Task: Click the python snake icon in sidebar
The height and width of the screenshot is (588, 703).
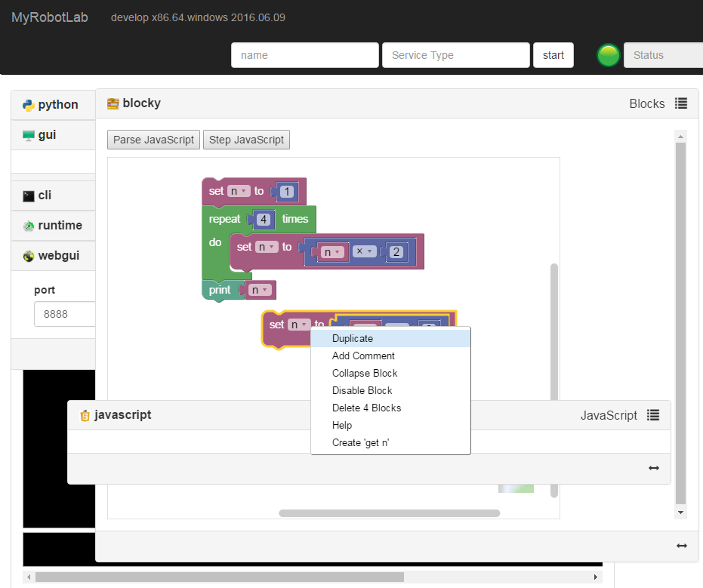Action: [x=28, y=106]
